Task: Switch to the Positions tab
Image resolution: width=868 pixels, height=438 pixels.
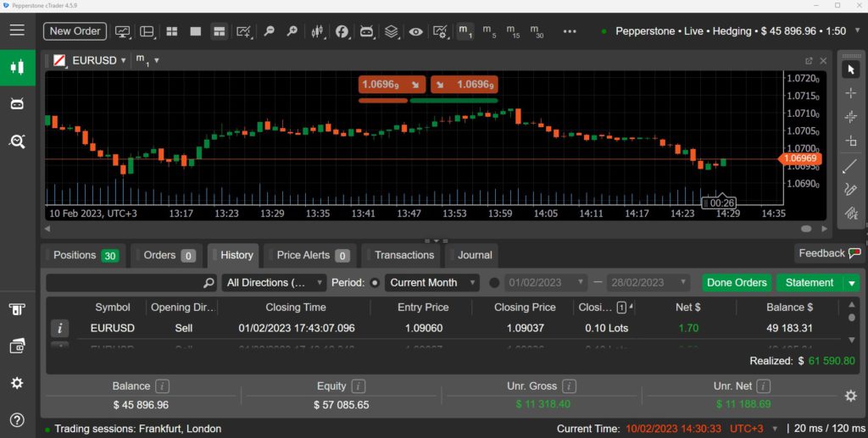Action: coord(86,256)
